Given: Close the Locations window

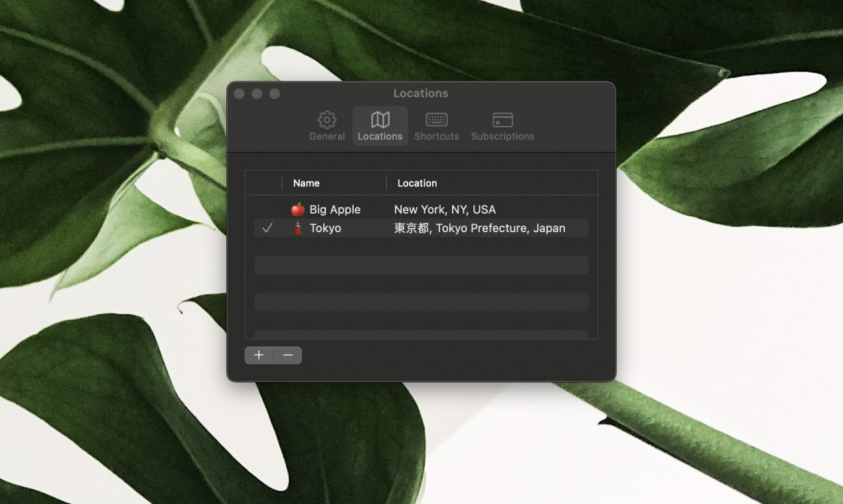Looking at the screenshot, I should pos(240,94).
